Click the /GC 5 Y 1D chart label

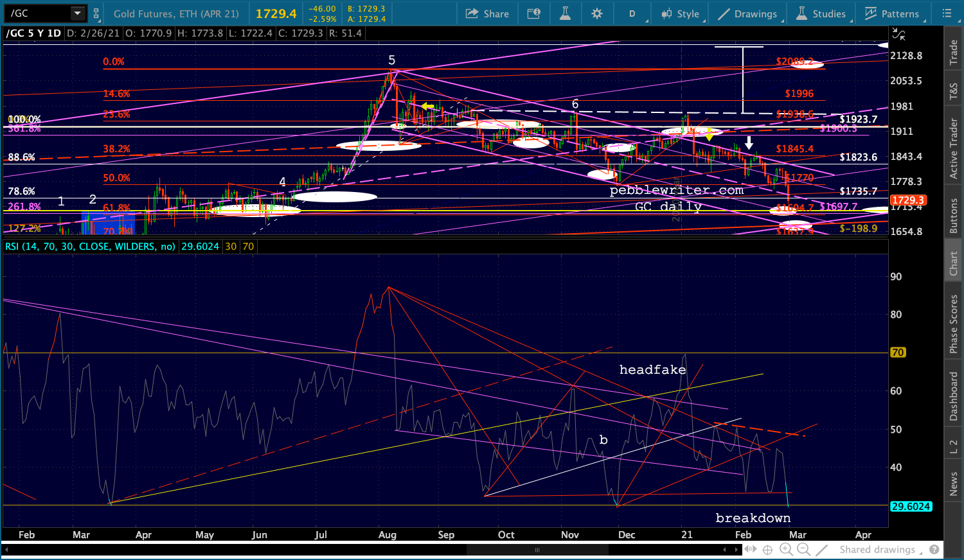click(33, 33)
